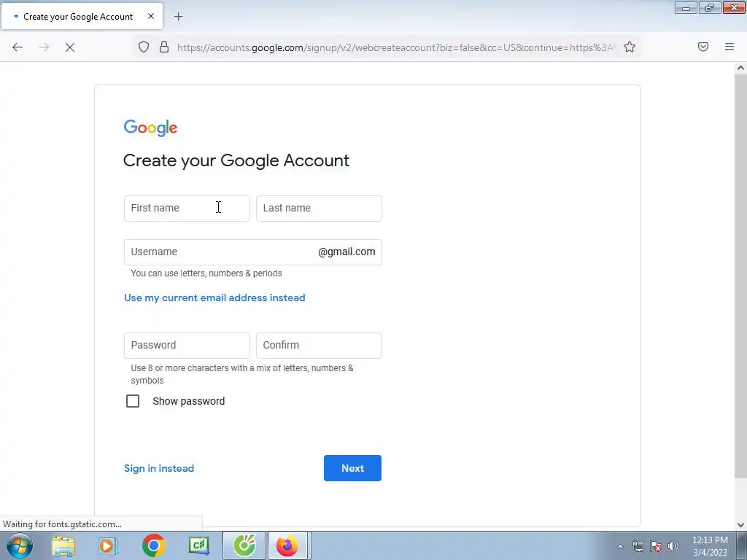
Task: Click 'Create your Google Account' heading
Action: (x=236, y=160)
